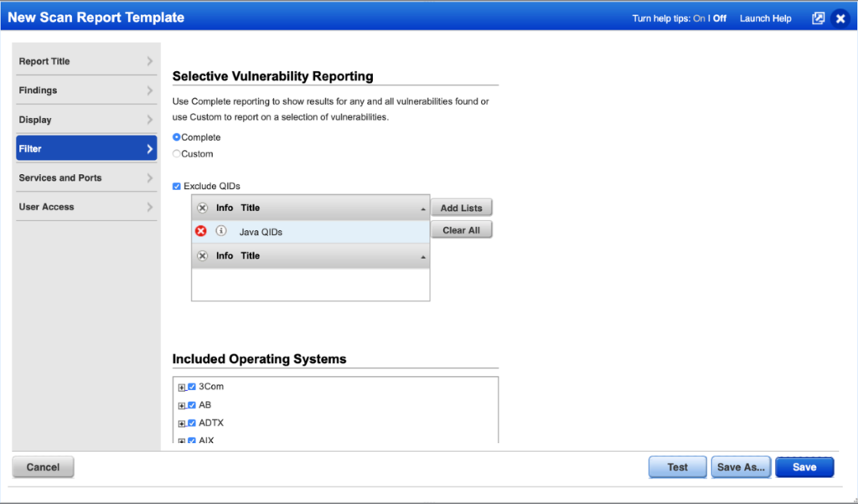Expand the ADTX tree node
858x504 pixels.
(x=182, y=424)
